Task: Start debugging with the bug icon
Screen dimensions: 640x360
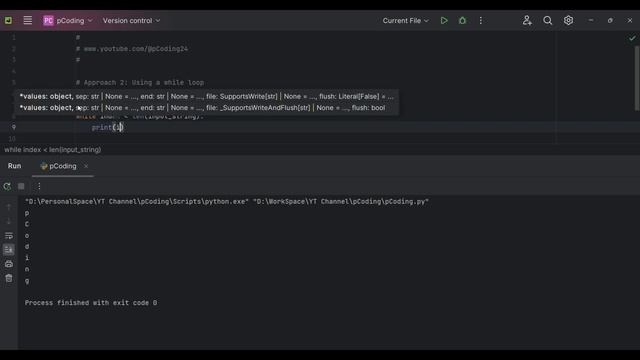Action: [462, 20]
